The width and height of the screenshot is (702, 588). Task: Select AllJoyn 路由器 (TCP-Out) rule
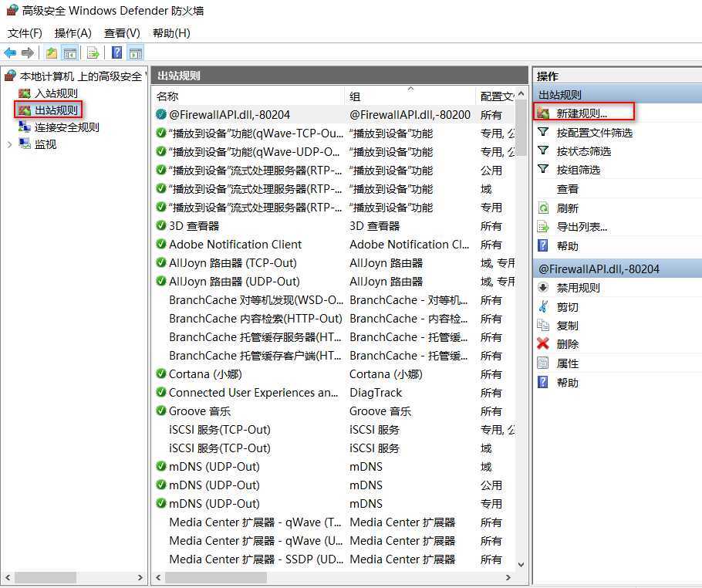pos(334,263)
